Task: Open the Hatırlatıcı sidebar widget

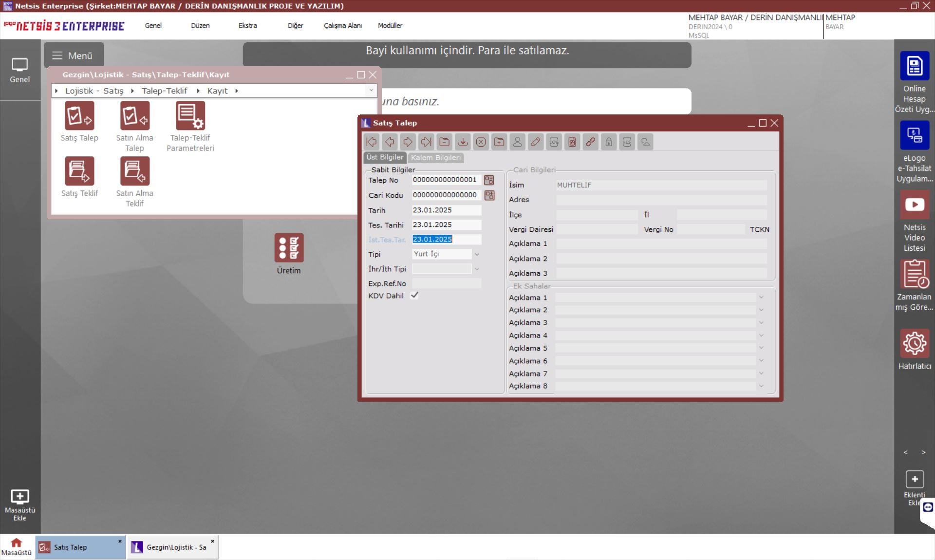Action: pos(914,344)
